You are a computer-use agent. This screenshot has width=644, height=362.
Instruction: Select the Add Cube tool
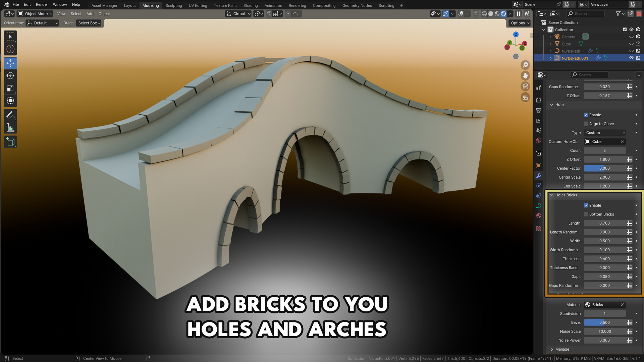(x=10, y=142)
